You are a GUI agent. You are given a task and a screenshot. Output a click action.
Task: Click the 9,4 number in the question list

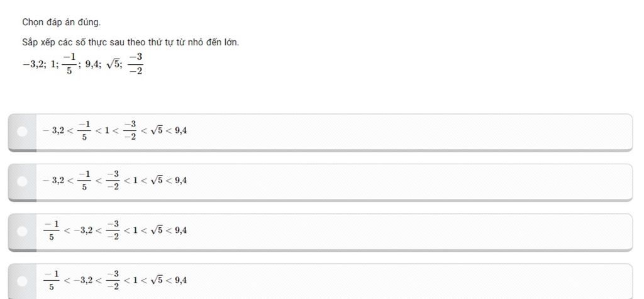click(92, 65)
